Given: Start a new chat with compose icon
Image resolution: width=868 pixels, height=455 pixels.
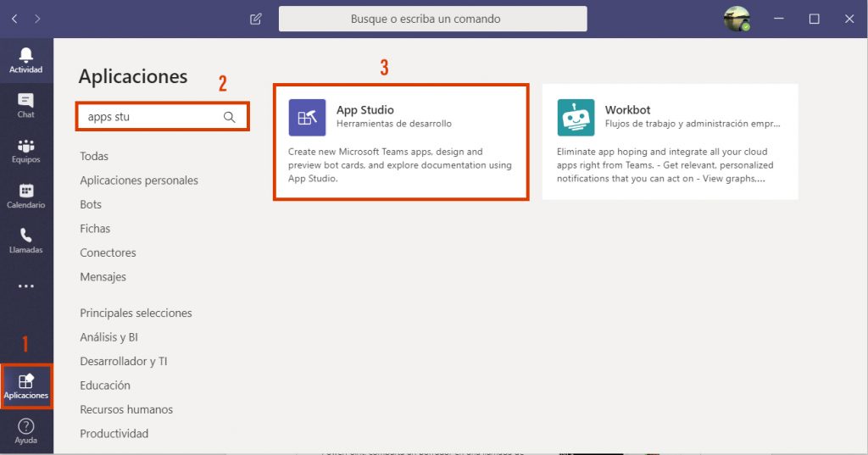Looking at the screenshot, I should click(255, 19).
